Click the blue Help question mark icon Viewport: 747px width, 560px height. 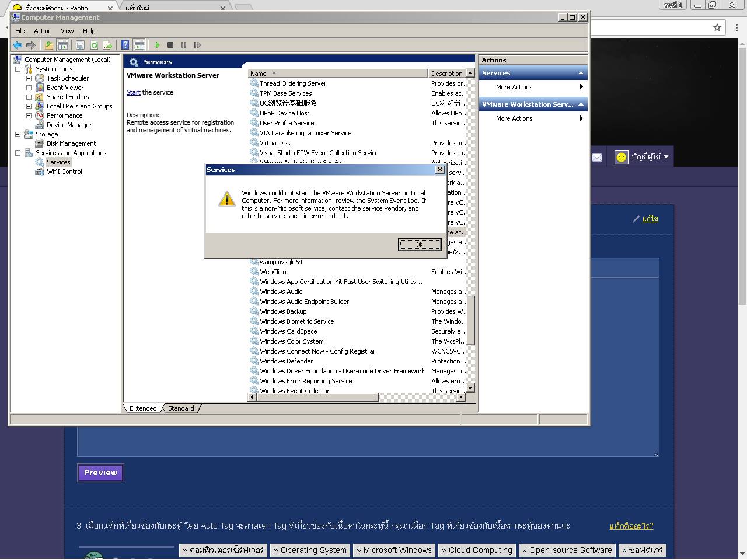coord(125,45)
